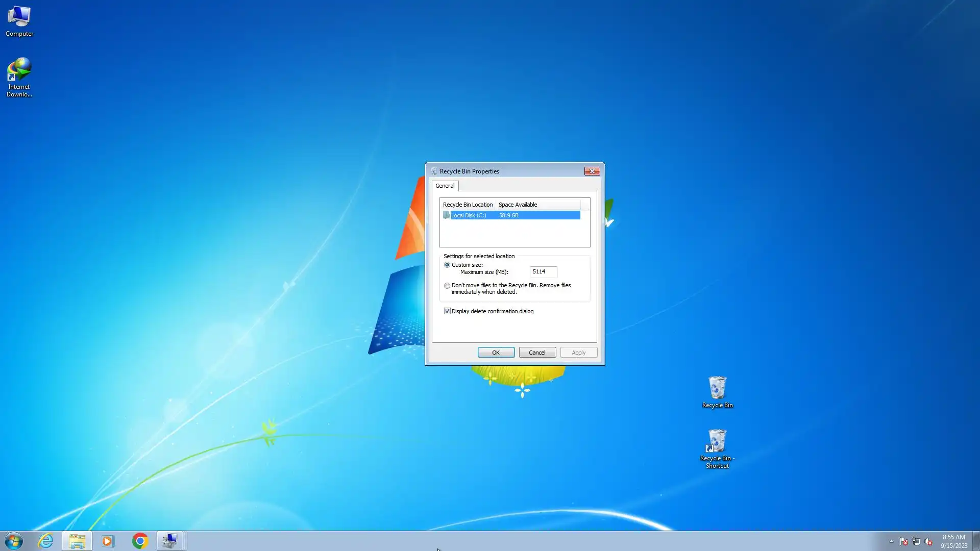Launch Windows Media Player from taskbar

point(108,541)
